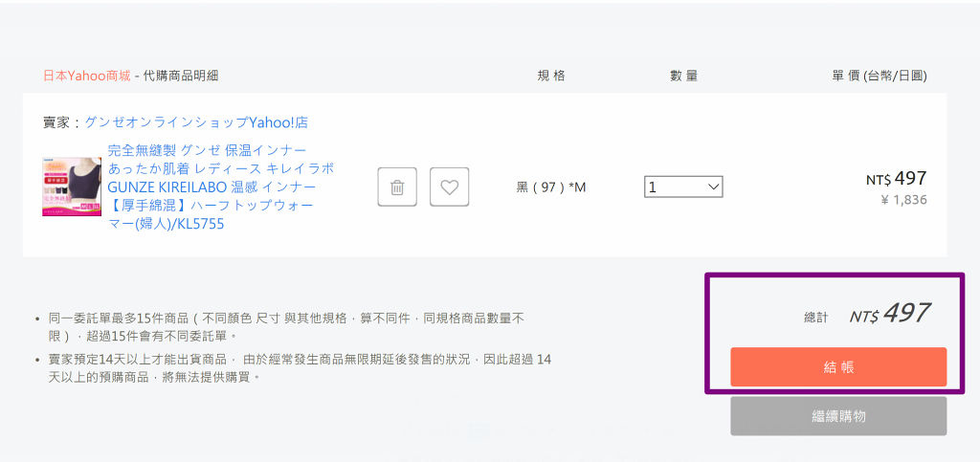Click the 繼續購物 continue shopping button
The height and width of the screenshot is (462, 980).
pyautogui.click(x=838, y=416)
